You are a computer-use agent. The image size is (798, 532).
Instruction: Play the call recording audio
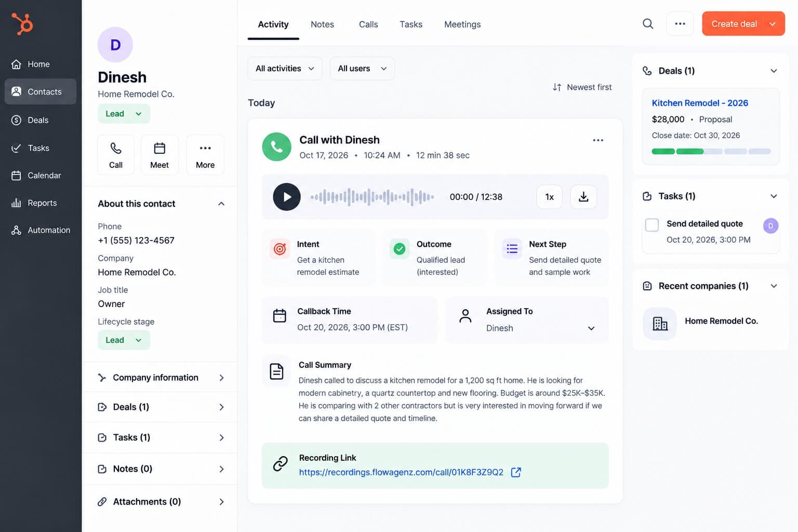click(287, 197)
